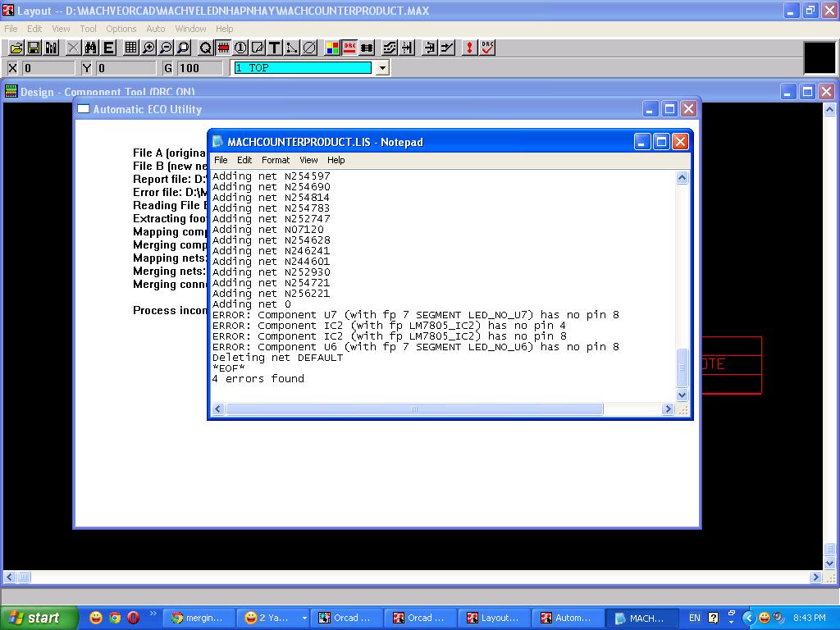This screenshot has height=630, width=840.
Task: Click the Zoom All magnifier icon
Action: point(184,48)
